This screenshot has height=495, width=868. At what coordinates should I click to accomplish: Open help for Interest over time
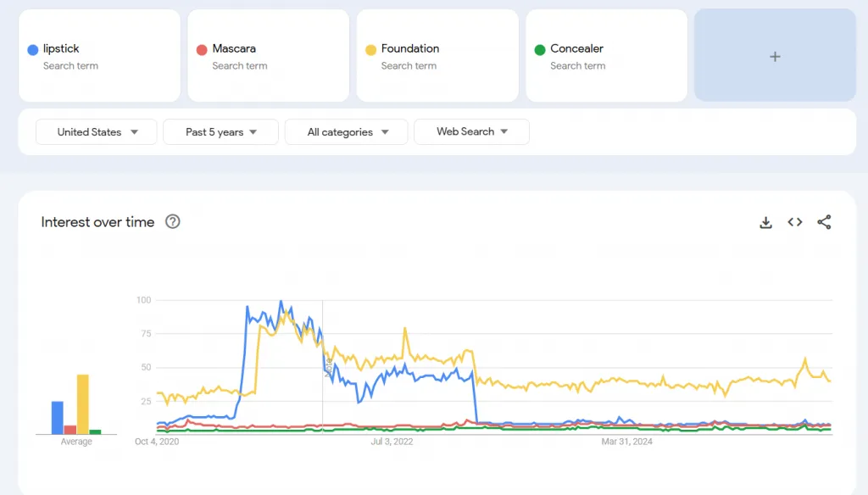pos(173,222)
